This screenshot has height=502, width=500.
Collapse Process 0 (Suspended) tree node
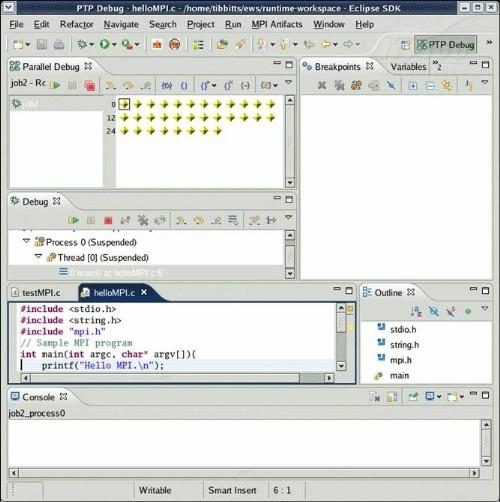tap(26, 241)
